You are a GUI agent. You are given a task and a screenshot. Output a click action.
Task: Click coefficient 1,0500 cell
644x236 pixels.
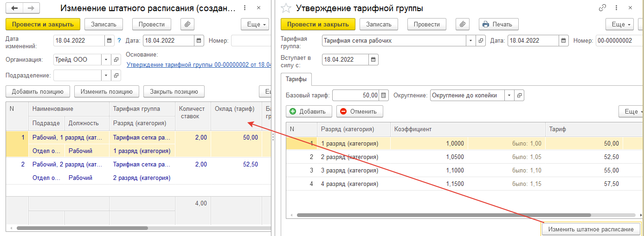click(429, 157)
